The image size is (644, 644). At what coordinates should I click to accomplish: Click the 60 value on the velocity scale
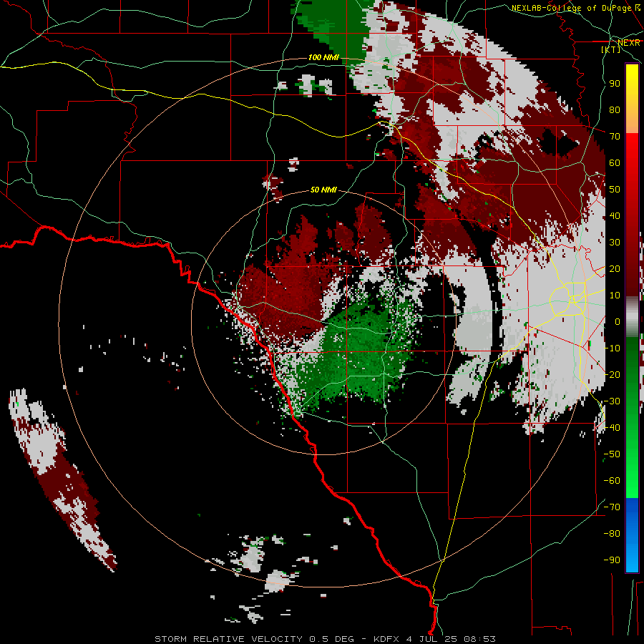click(615, 162)
